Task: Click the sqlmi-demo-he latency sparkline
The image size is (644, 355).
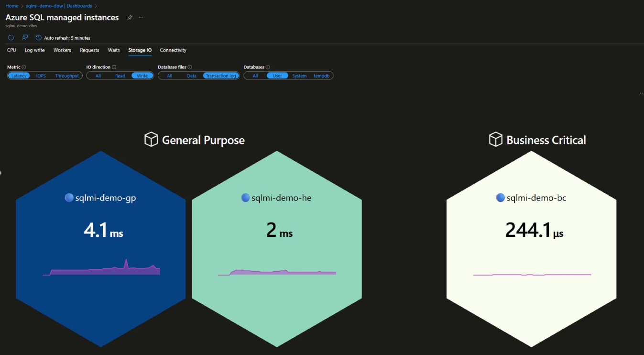Action: 277,272
